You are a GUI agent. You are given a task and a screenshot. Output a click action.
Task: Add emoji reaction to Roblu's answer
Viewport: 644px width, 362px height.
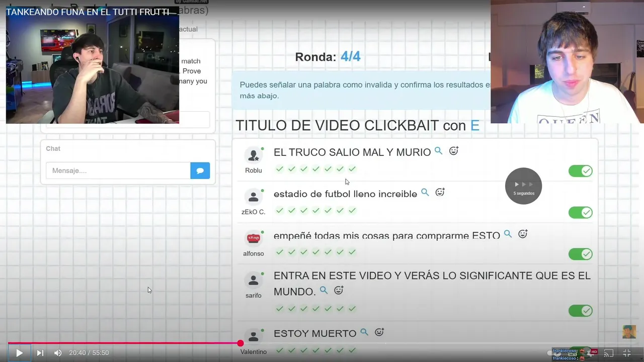454,151
